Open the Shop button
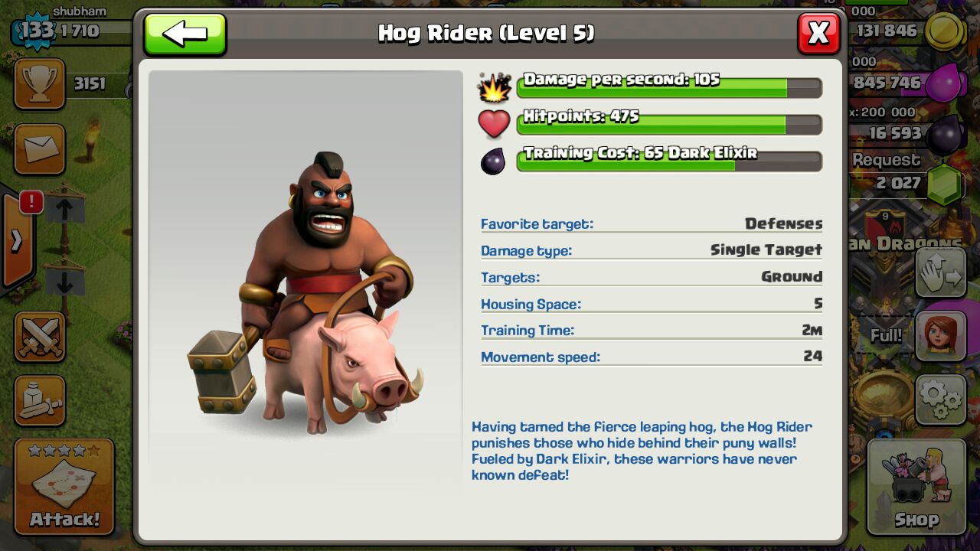The width and height of the screenshot is (980, 551). click(916, 487)
